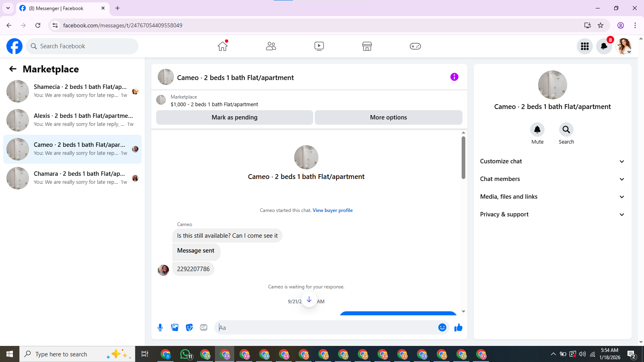The width and height of the screenshot is (644, 362).
Task: Open WhatsApp from taskbar
Action: pos(186,354)
